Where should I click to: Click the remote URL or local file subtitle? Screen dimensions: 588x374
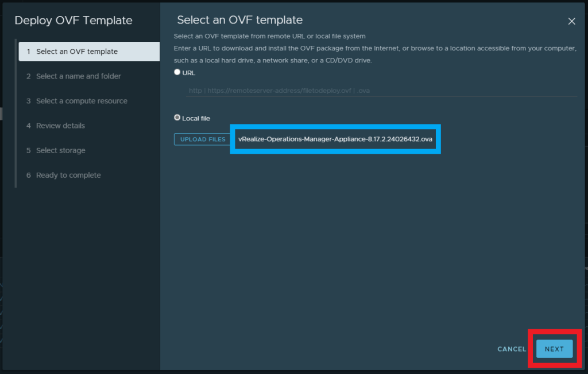click(x=269, y=36)
